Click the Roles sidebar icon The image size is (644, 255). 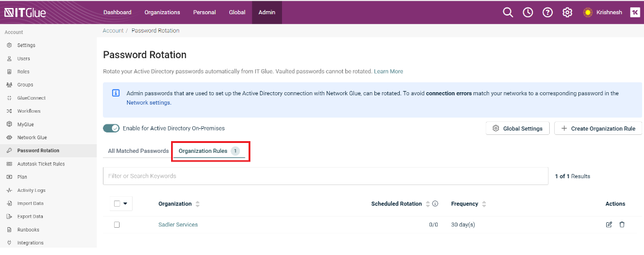pyautogui.click(x=9, y=72)
